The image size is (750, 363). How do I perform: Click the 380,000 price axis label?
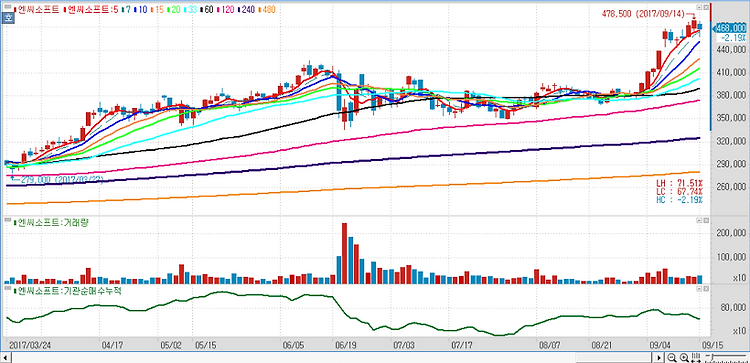point(731,95)
